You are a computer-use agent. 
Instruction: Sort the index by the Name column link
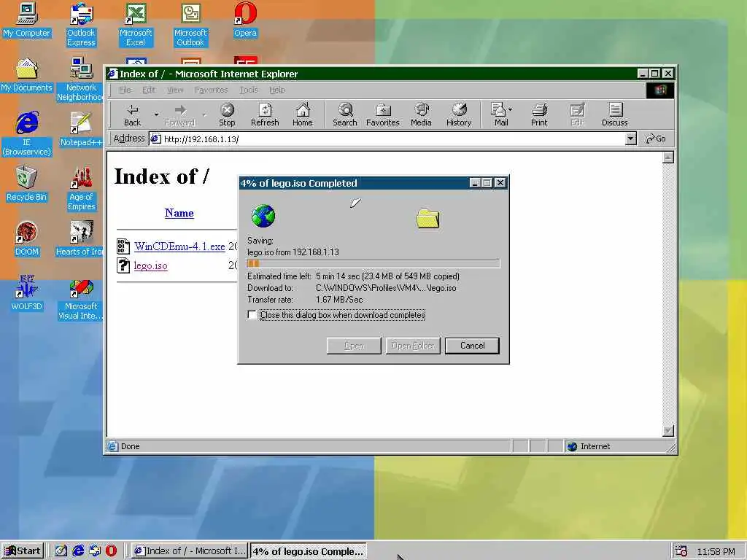click(179, 213)
